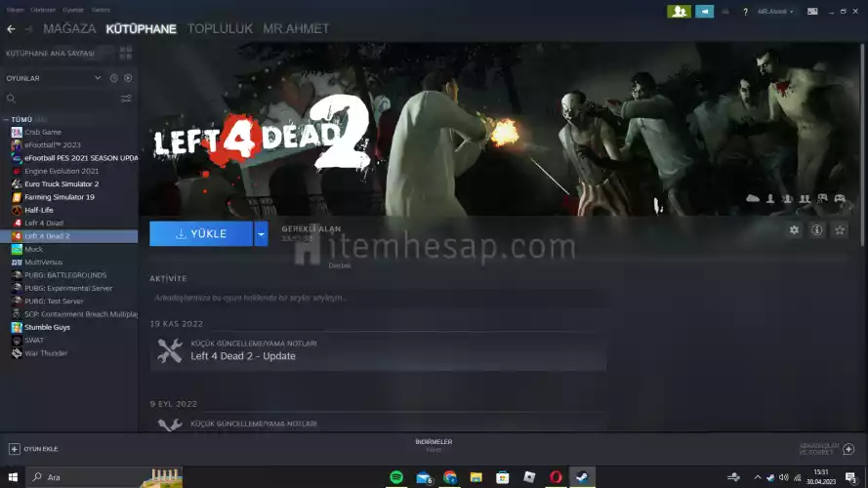Toggle favorite star for Left 4 Dead 2
The width and height of the screenshot is (868, 488).
coord(840,230)
